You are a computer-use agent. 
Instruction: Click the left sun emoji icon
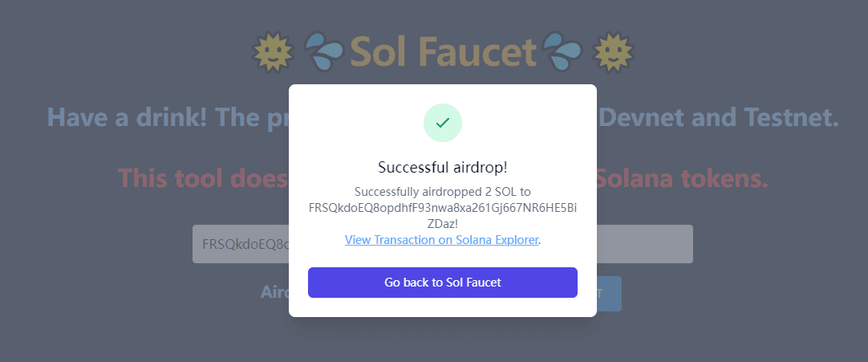click(270, 53)
